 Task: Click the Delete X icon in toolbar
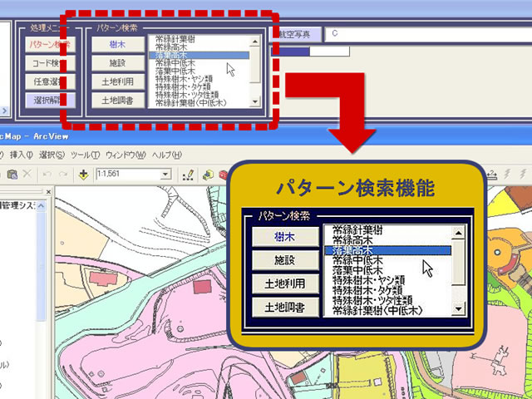(x=27, y=175)
